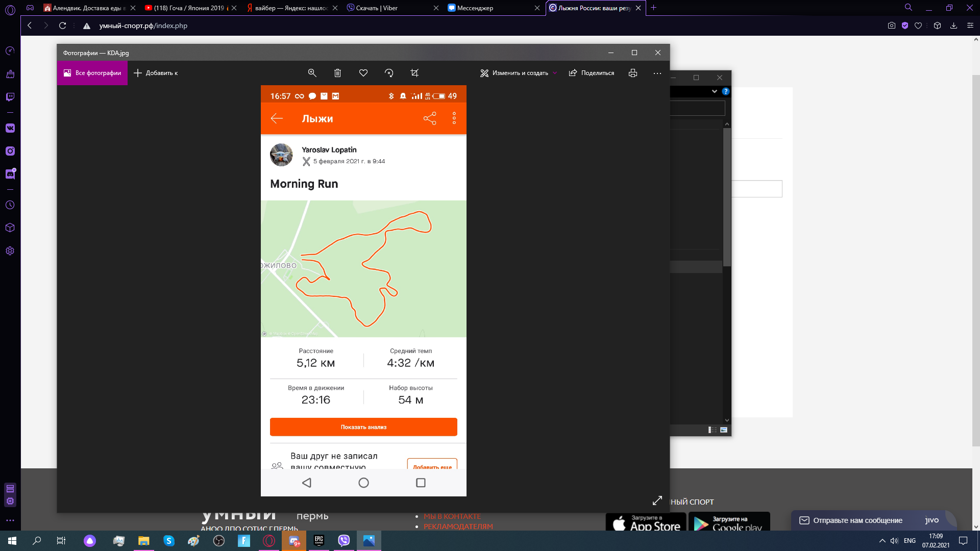The width and height of the screenshot is (980, 551).
Task: Go to 'Все фотографии' view
Action: pyautogui.click(x=92, y=73)
